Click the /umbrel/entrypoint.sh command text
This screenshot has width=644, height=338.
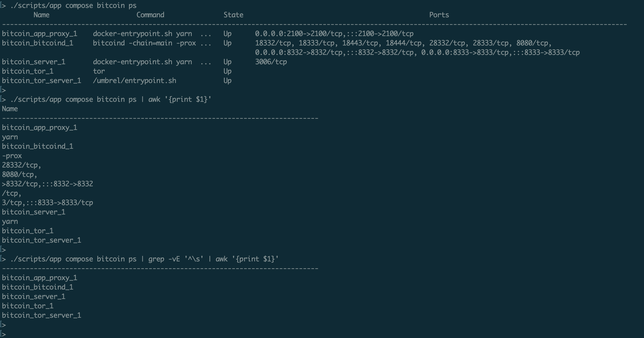135,81
